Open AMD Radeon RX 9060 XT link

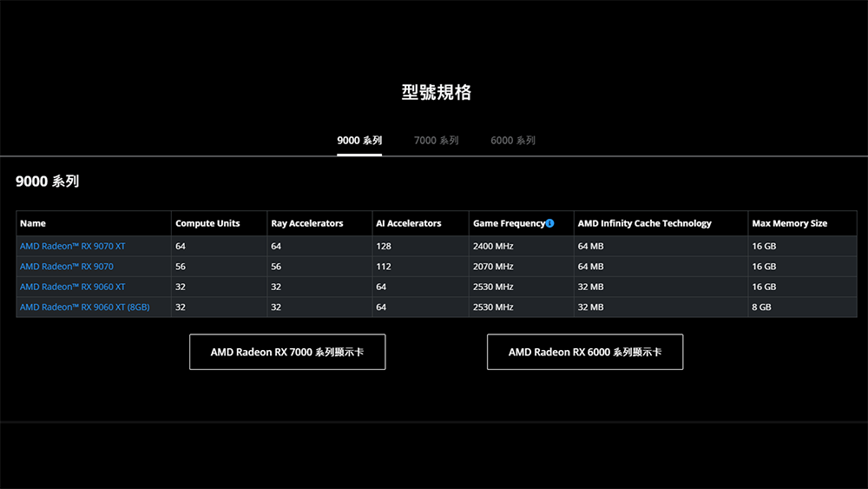73,287
